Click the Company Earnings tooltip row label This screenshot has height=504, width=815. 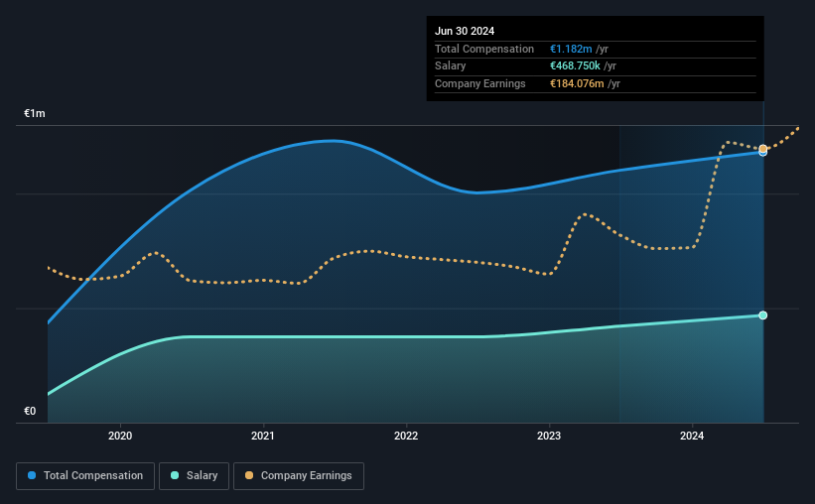tap(480, 83)
